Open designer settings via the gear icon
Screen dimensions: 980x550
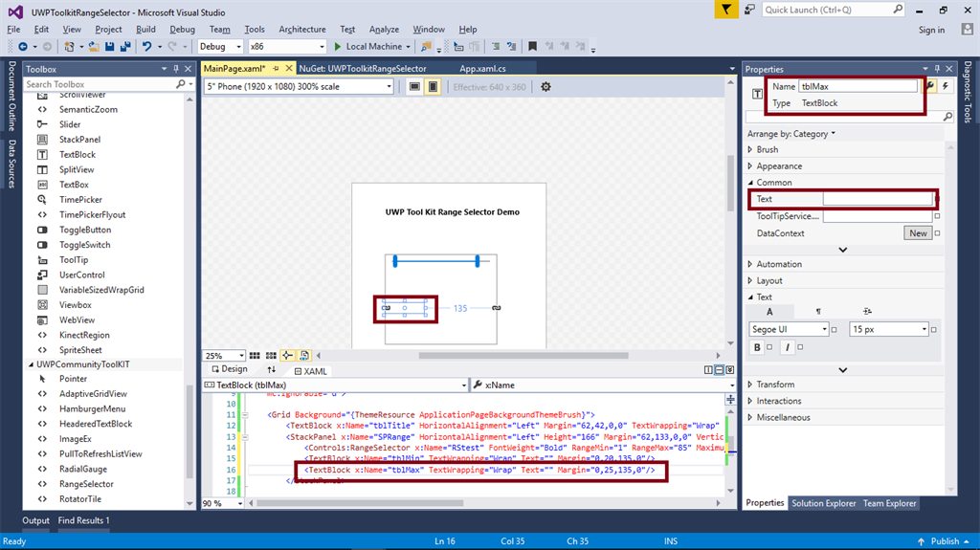546,87
